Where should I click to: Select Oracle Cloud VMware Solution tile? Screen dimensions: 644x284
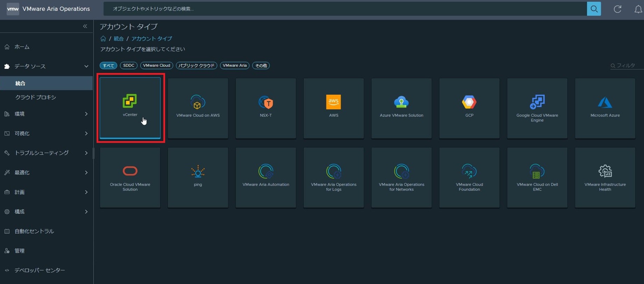pos(130,177)
